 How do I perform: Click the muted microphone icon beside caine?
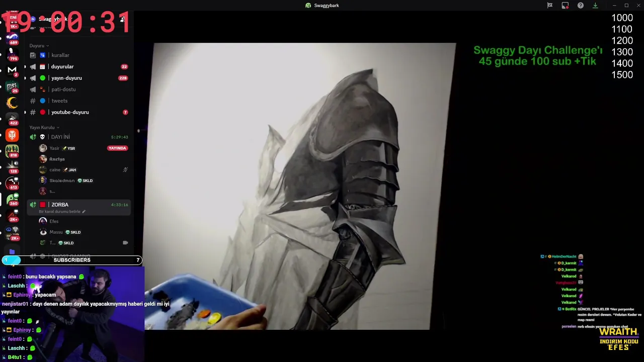[x=125, y=170]
